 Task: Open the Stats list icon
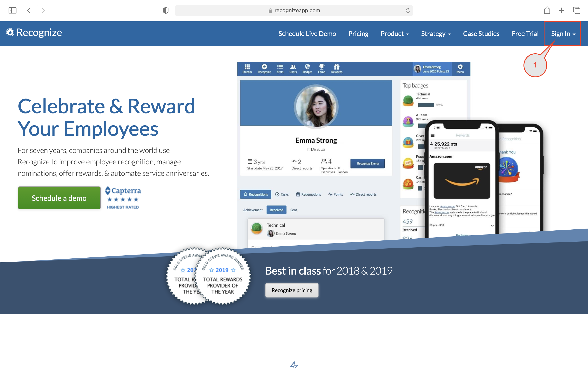click(x=280, y=69)
